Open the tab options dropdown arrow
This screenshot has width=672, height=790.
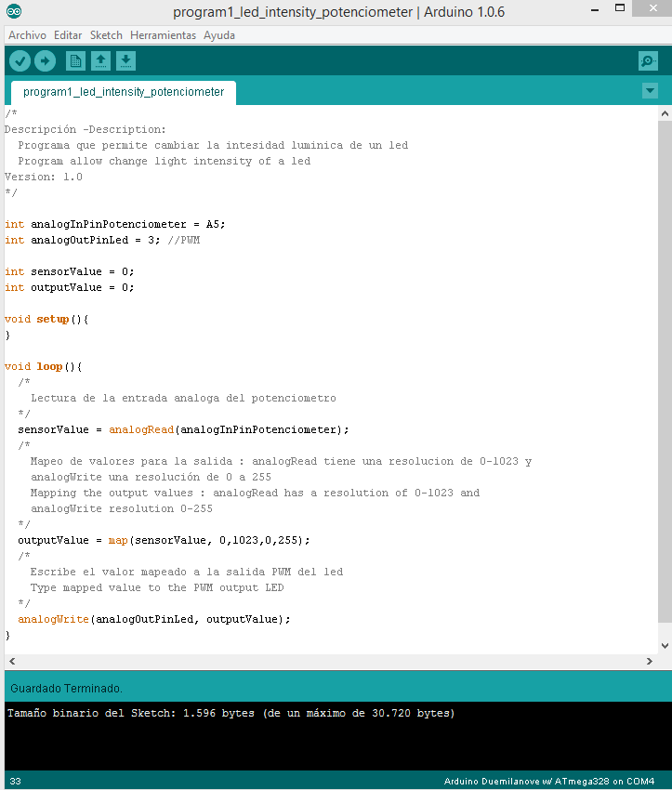tap(650, 91)
